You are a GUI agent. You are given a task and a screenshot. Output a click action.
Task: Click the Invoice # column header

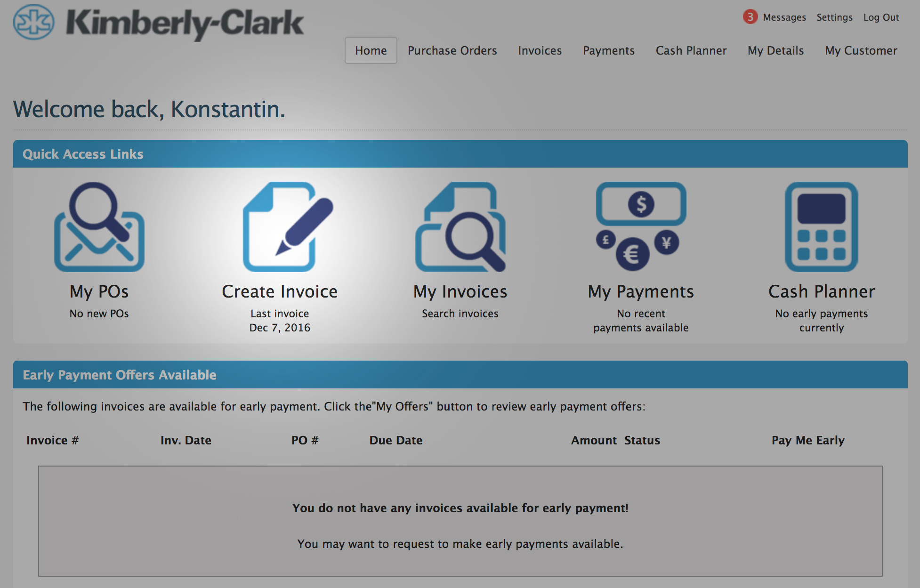(53, 440)
